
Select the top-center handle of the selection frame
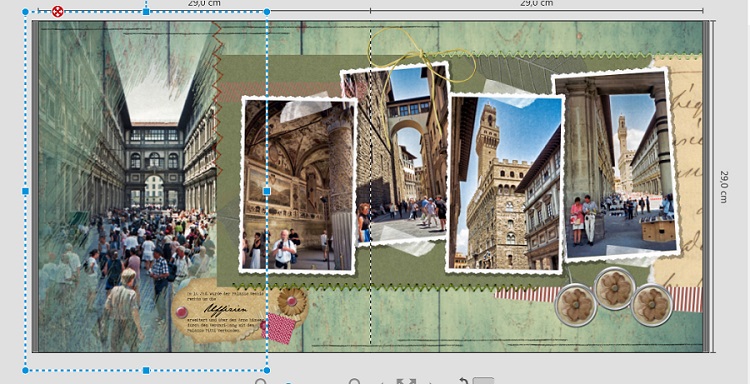pos(146,11)
